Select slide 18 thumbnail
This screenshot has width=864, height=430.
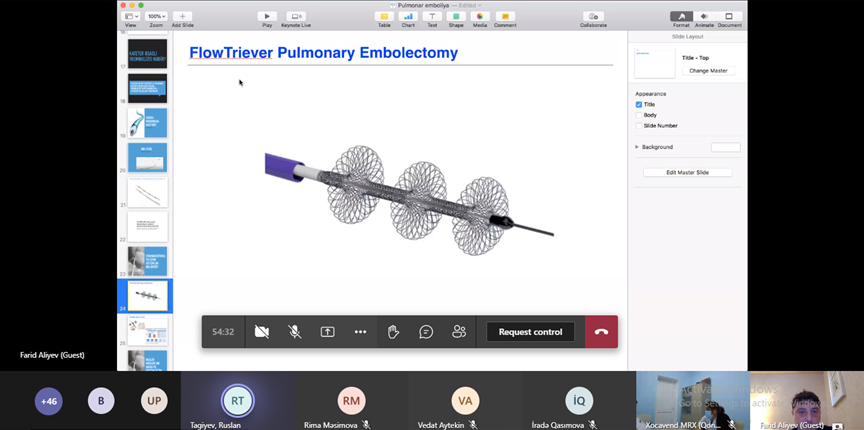(x=148, y=88)
